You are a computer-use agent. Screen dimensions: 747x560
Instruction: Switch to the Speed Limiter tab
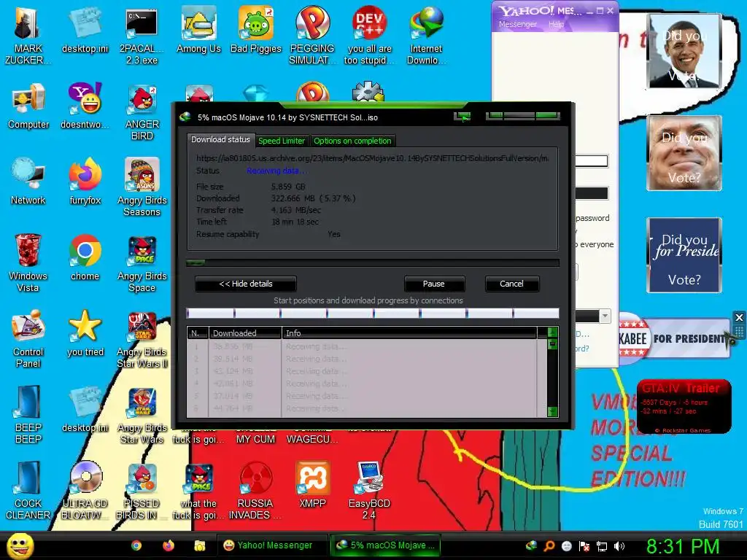282,141
